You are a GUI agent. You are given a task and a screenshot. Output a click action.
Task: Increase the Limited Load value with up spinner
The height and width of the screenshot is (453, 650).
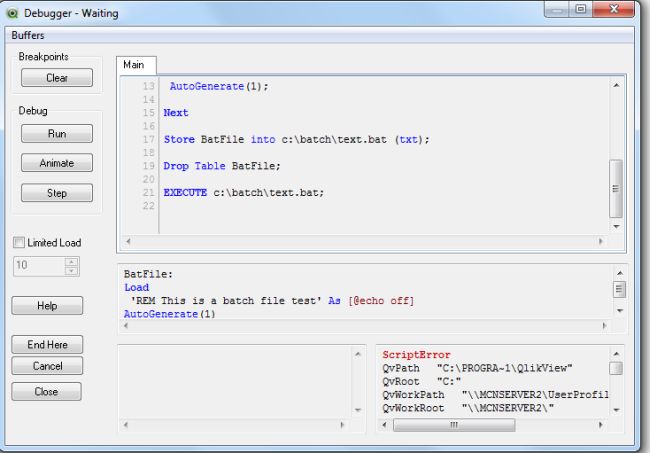coord(72,262)
